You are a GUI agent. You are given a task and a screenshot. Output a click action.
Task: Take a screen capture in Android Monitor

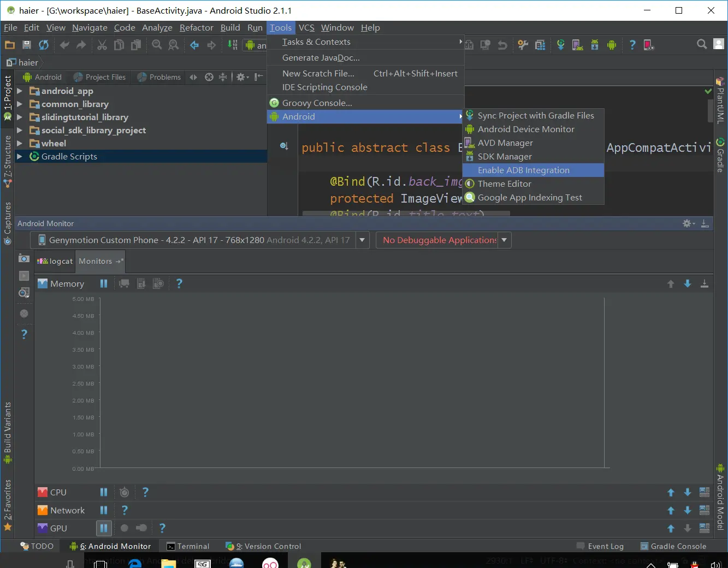point(24,258)
